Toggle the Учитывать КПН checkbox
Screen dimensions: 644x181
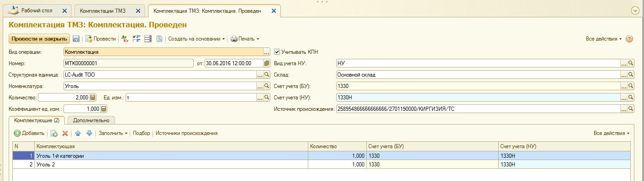pyautogui.click(x=277, y=52)
